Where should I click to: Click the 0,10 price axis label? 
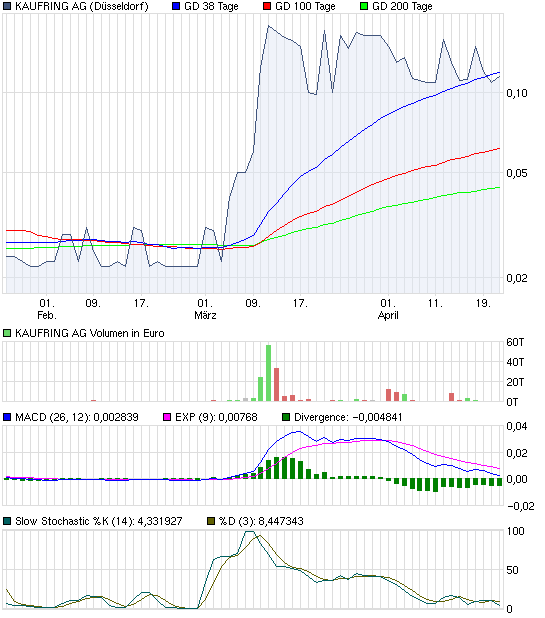[x=517, y=93]
